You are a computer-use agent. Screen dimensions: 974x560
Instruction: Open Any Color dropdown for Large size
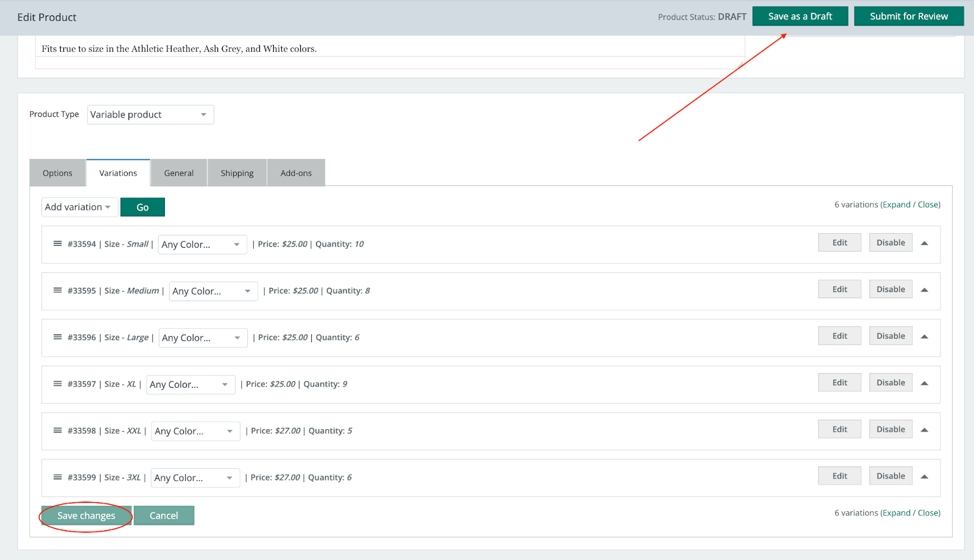203,338
